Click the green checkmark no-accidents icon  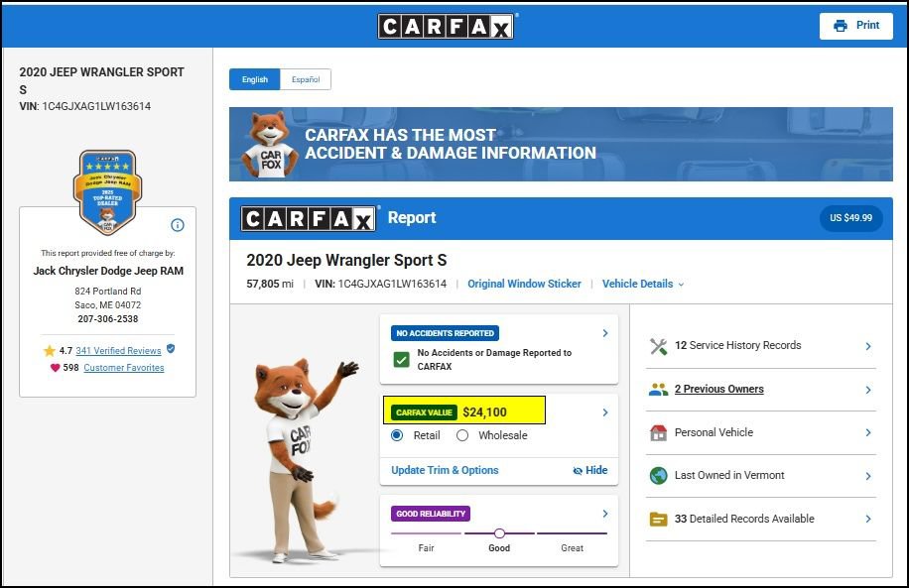pos(401,360)
